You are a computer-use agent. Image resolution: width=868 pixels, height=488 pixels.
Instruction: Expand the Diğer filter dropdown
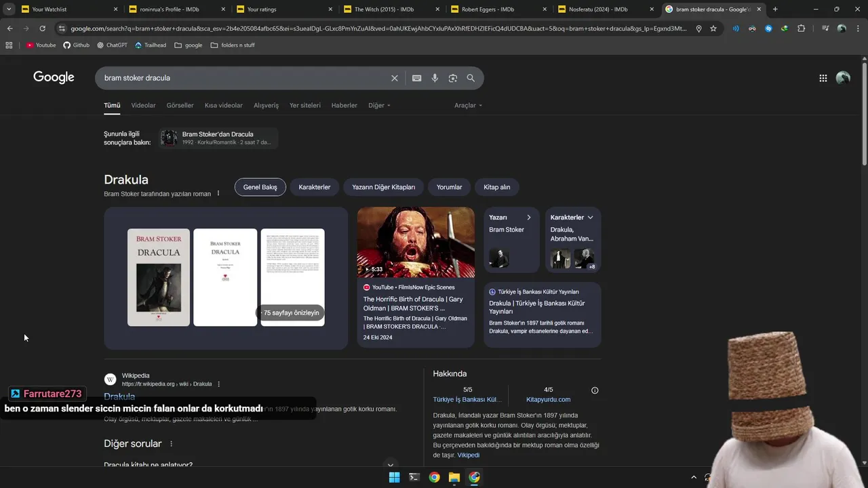(x=379, y=105)
